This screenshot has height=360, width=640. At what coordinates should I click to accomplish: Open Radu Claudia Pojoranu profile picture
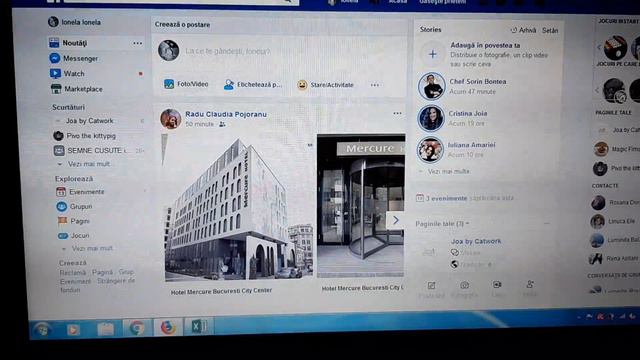(x=170, y=119)
